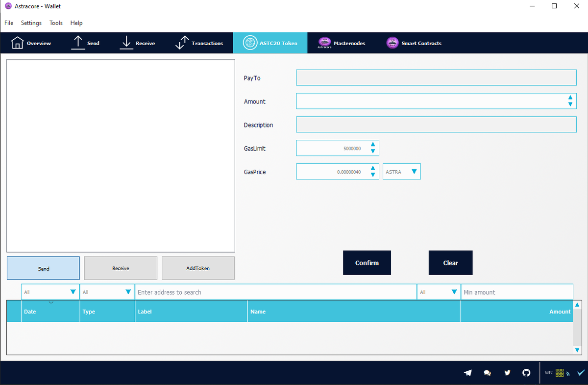Open the Receive tab
The height and width of the screenshot is (385, 588).
coord(138,43)
